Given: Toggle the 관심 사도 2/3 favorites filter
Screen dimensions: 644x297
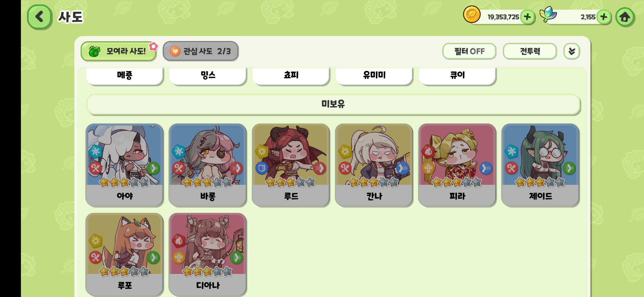Looking at the screenshot, I should (x=201, y=51).
